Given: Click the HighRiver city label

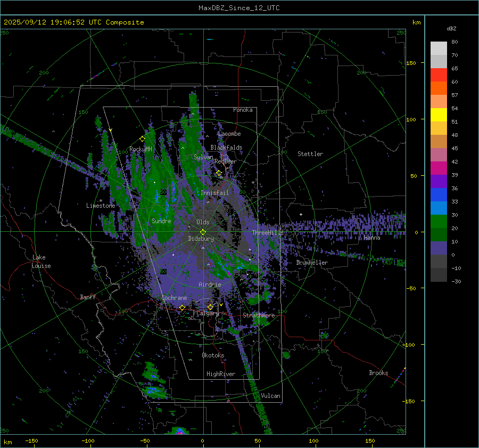Looking at the screenshot, I should point(221,374).
